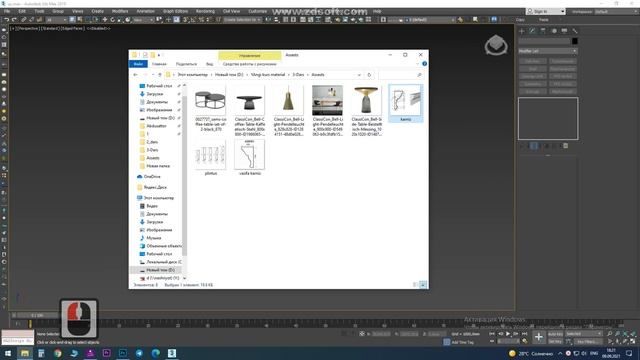Toggle Snaps in the main toolbar
This screenshot has width=640, height=360.
(x=185, y=20)
